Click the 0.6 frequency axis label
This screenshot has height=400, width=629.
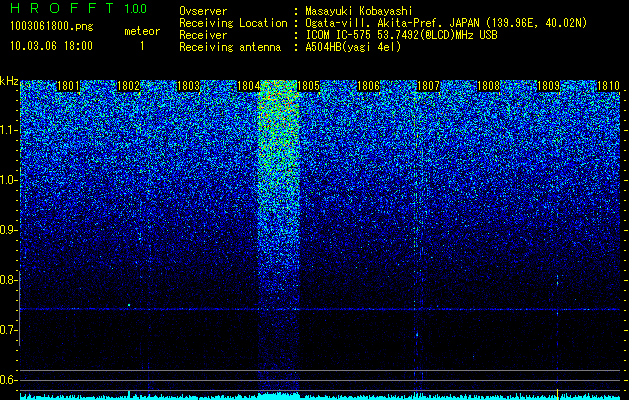[x=8, y=380]
